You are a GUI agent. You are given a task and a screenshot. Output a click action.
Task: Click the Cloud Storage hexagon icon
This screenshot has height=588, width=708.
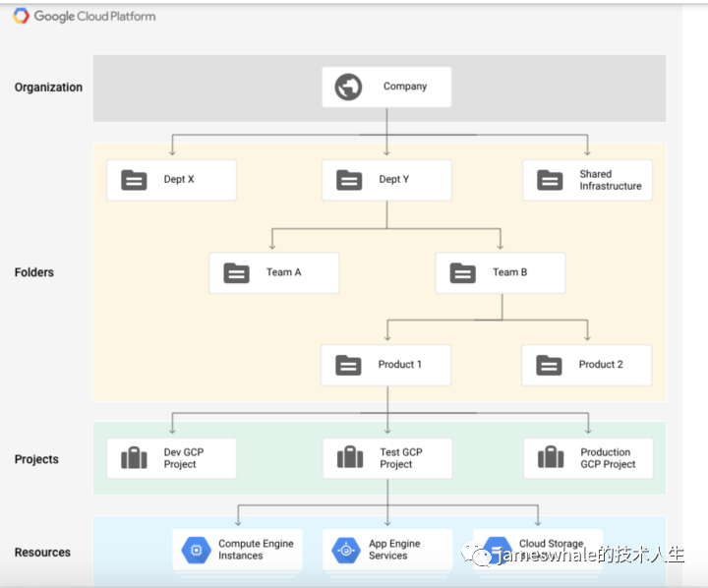click(x=497, y=550)
